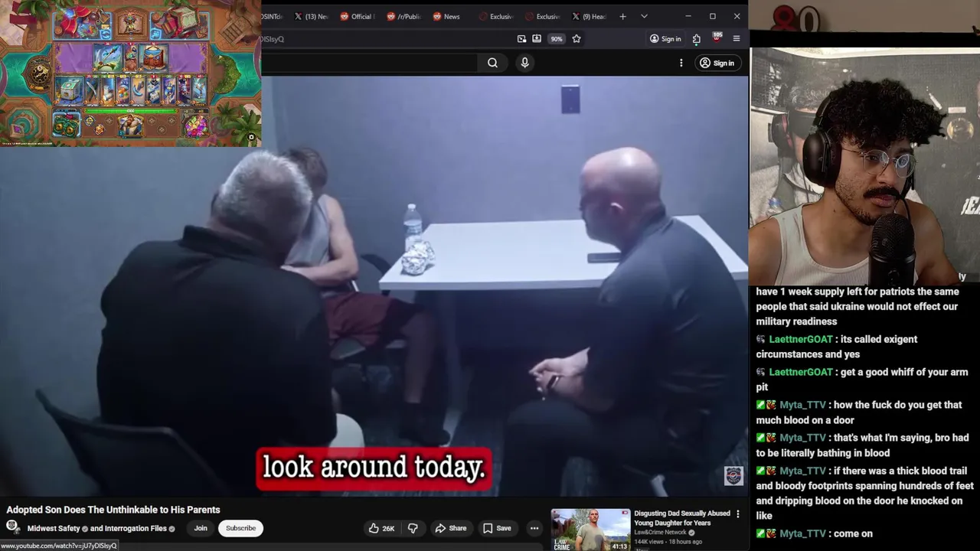Viewport: 980px width, 551px height.
Task: Click the channel watermark in video corner
Action: [733, 476]
